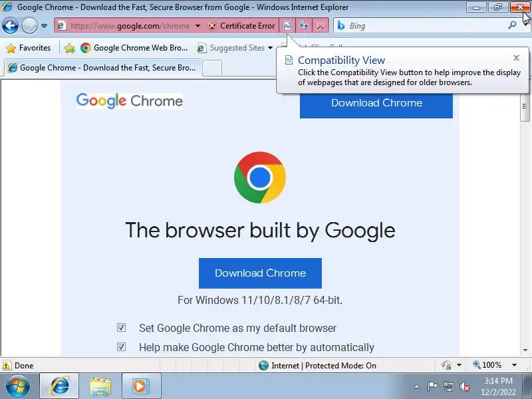Click the 100% zoom level button

[487, 365]
